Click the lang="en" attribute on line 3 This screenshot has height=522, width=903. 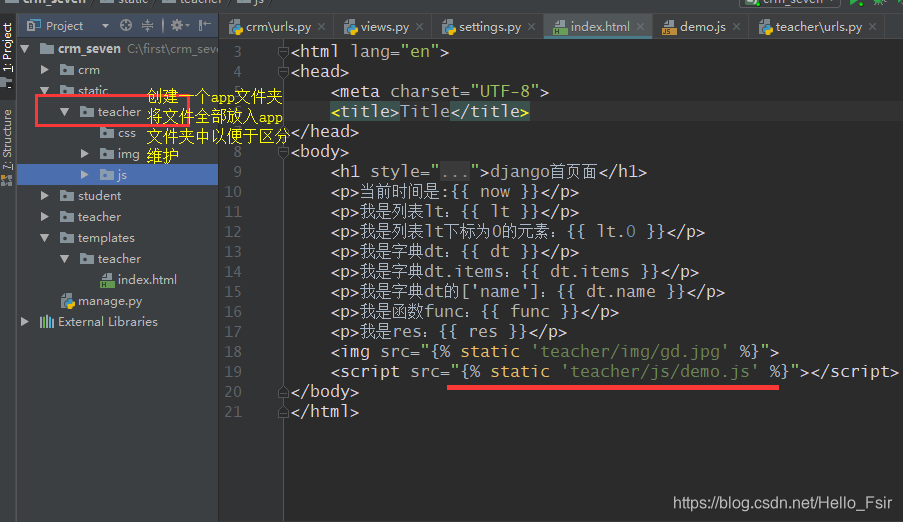click(x=394, y=52)
